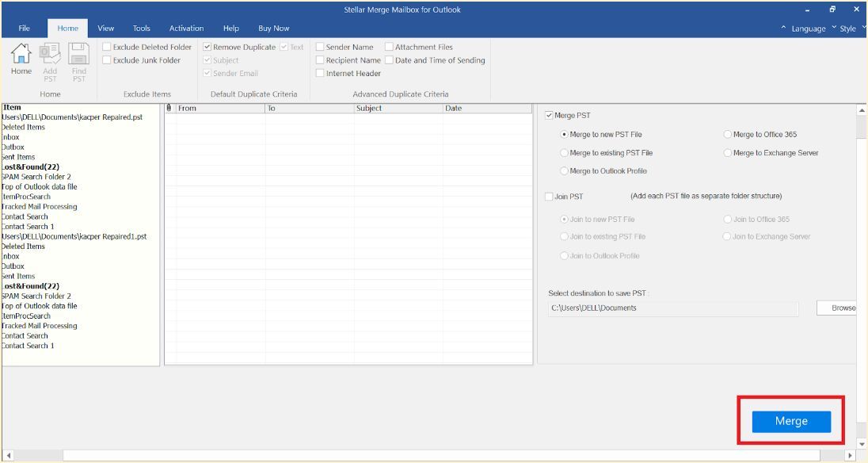The width and height of the screenshot is (868, 463).
Task: Click the vertical scrollbar down arrow
Action: [862, 444]
